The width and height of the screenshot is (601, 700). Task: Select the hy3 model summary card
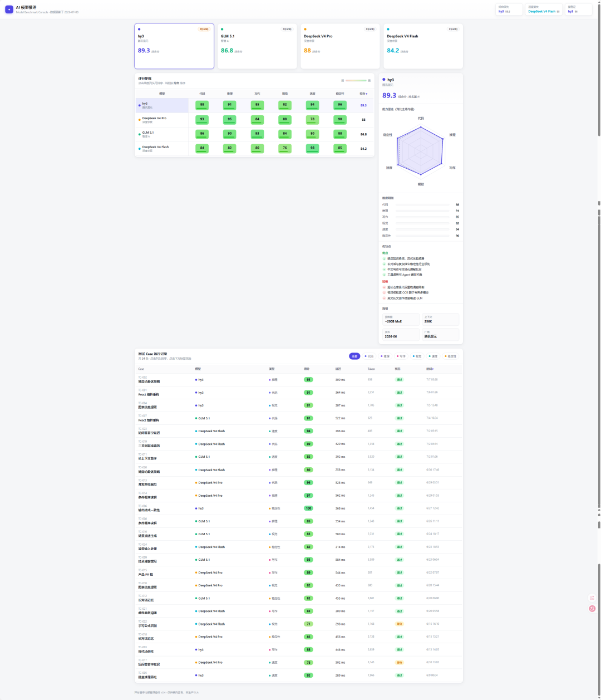(174, 46)
